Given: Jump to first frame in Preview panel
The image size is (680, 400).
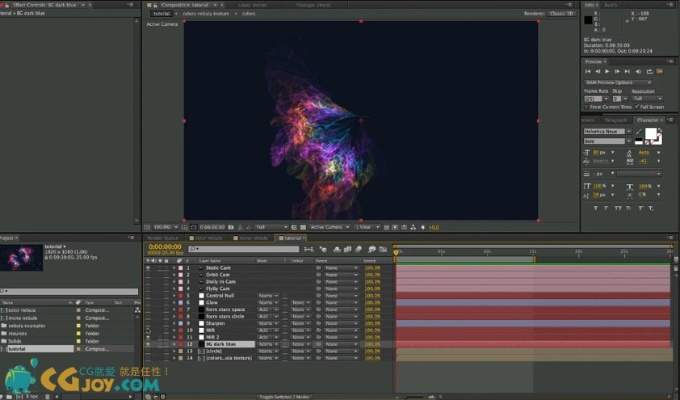Looking at the screenshot, I should click(587, 71).
